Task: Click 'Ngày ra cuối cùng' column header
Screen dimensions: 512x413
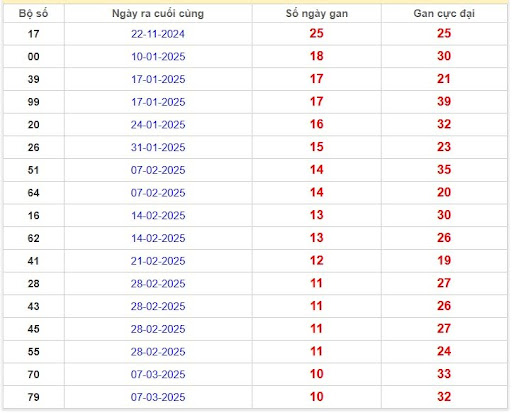Action: tap(158, 14)
